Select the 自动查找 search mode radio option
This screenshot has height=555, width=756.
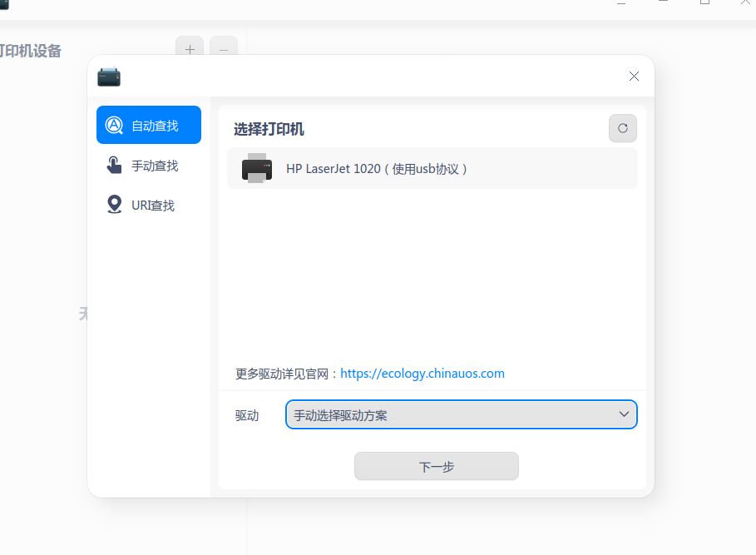[x=148, y=125]
